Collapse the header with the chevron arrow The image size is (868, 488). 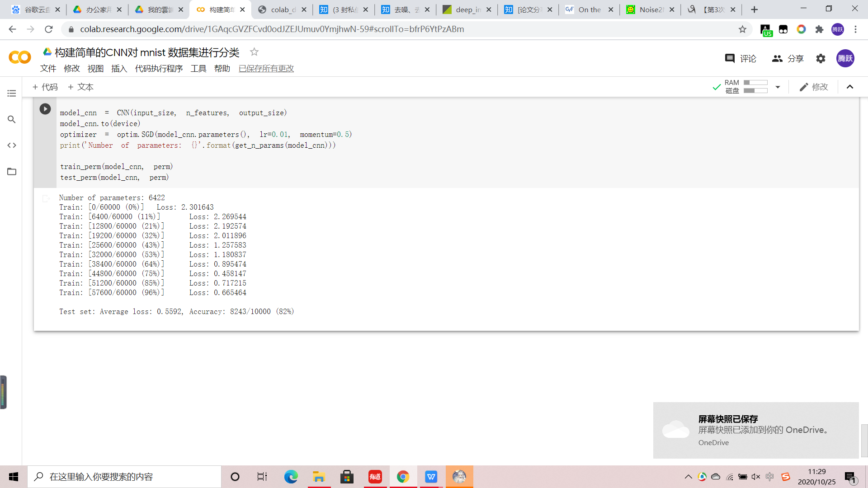pos(850,87)
